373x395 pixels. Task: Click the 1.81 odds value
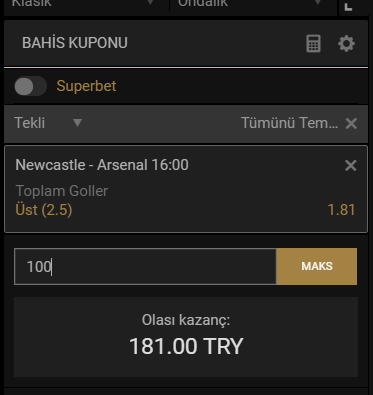pyautogui.click(x=341, y=210)
